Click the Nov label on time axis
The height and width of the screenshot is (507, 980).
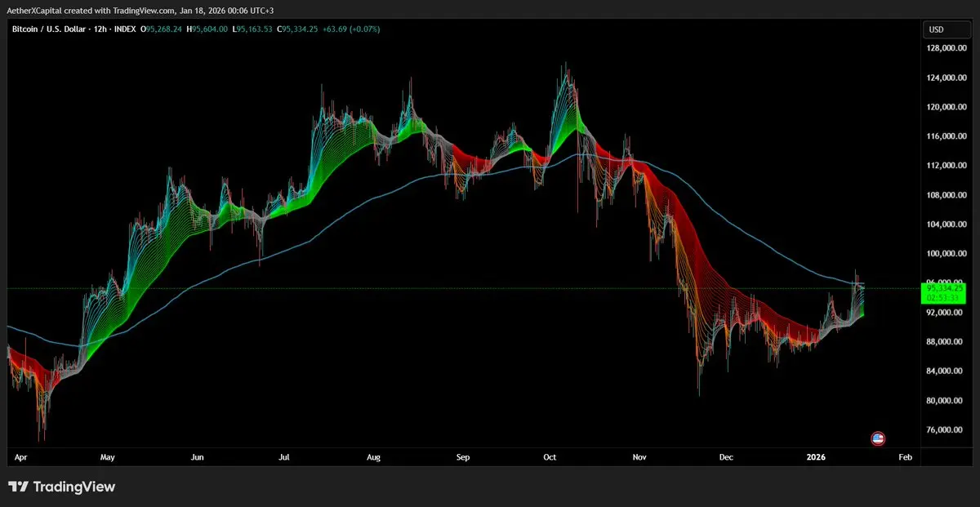639,458
